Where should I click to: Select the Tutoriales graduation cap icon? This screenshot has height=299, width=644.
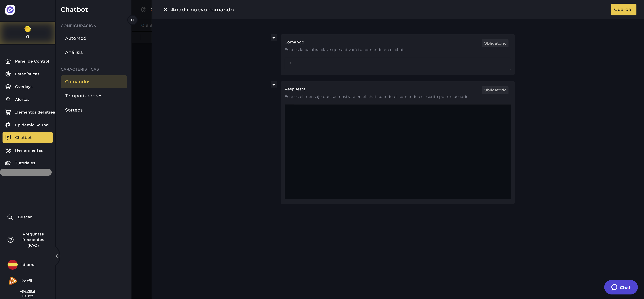[8, 163]
